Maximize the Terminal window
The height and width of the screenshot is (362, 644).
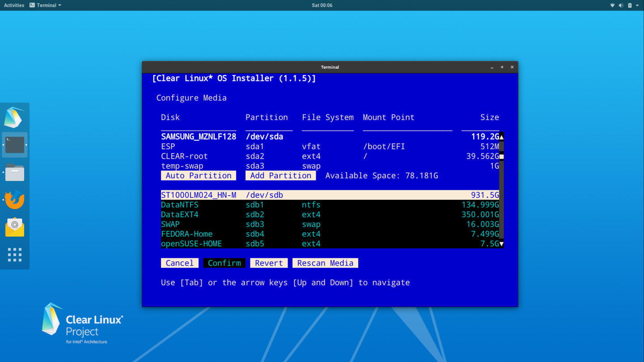(502, 67)
